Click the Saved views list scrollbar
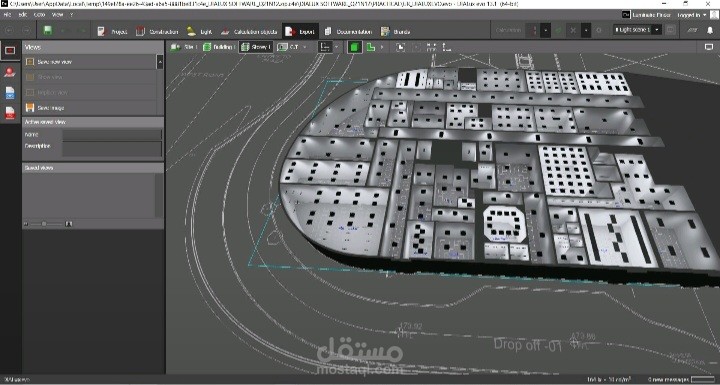 coord(159,195)
